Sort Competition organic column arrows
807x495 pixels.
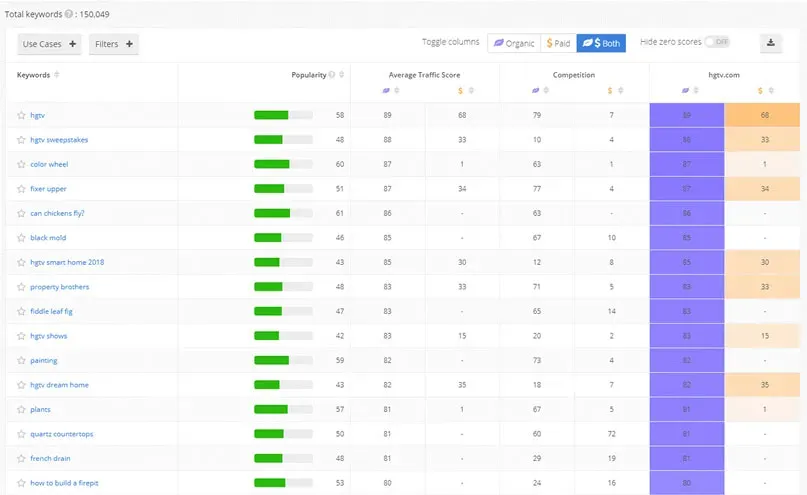pyautogui.click(x=546, y=91)
